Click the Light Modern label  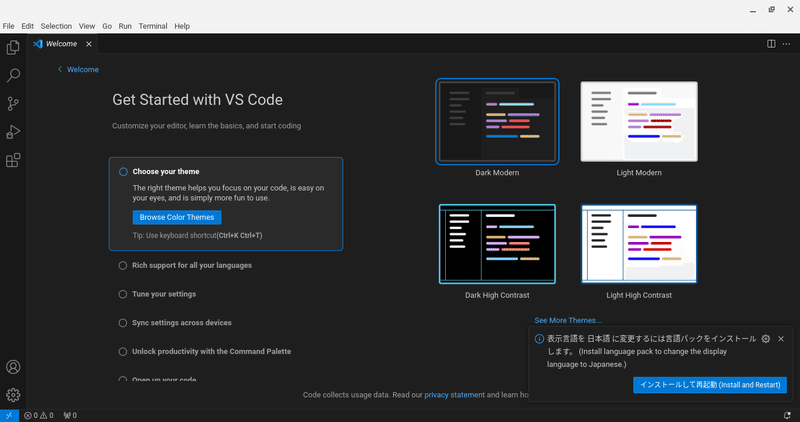pos(639,173)
